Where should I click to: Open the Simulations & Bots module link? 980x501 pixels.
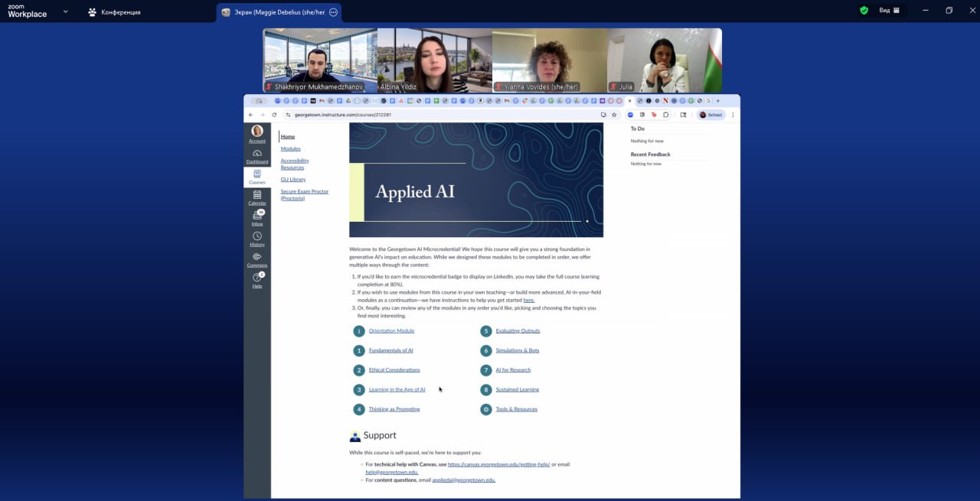click(517, 350)
